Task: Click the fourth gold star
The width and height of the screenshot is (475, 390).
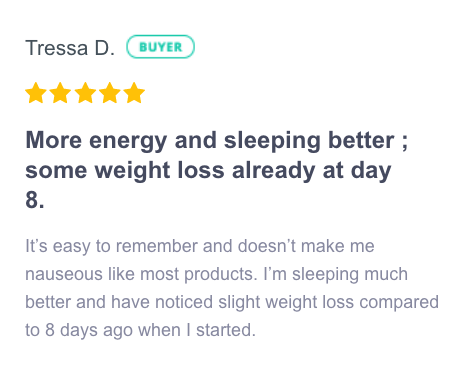Action: tap(110, 93)
